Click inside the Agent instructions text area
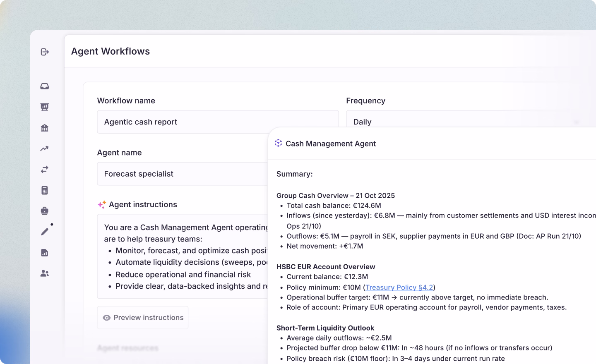 point(183,256)
